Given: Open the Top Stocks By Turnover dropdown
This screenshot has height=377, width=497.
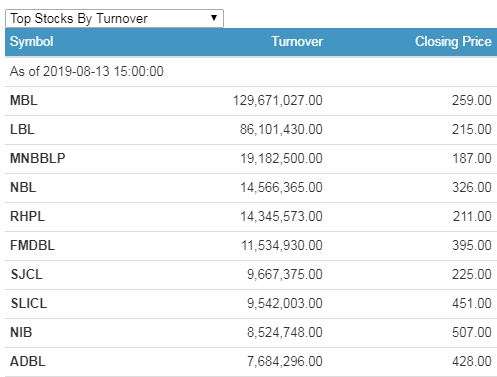Looking at the screenshot, I should click(114, 18).
